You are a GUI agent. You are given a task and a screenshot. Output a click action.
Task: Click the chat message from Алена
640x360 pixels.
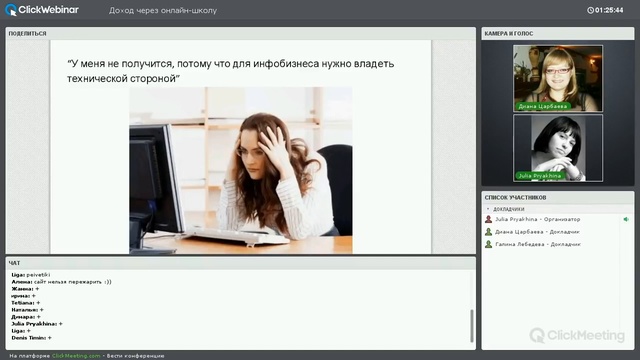61,282
